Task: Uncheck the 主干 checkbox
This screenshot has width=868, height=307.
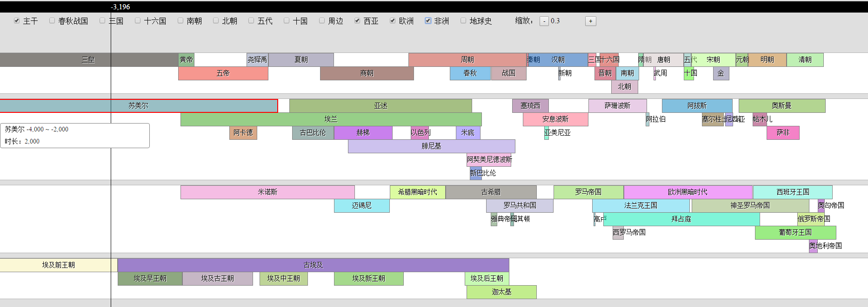Action: 17,21
